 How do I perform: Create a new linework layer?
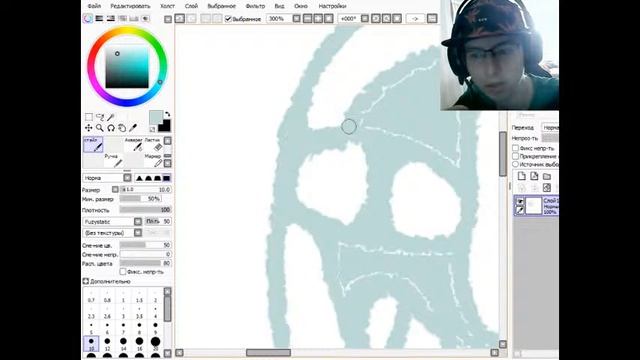pyautogui.click(x=534, y=176)
